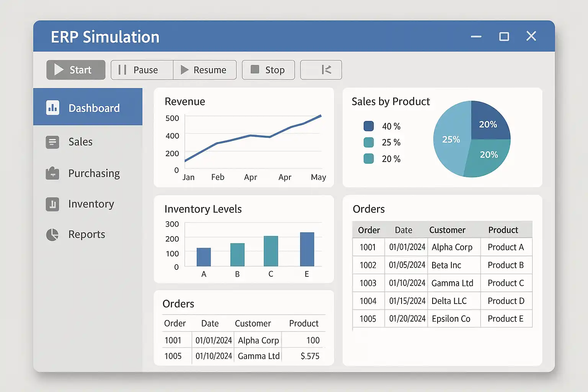Open the Sales section label
588x392 pixels.
coord(80,142)
